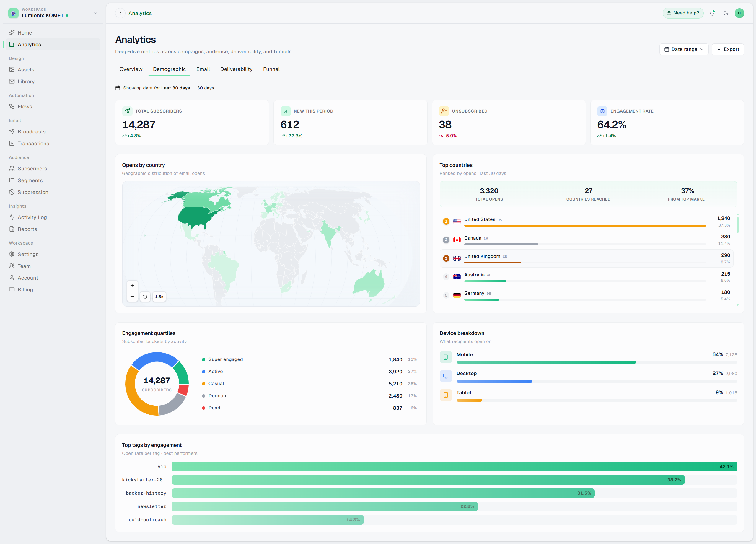This screenshot has height=544, width=756.
Task: Select the United Kingdom country row
Action: click(587, 258)
